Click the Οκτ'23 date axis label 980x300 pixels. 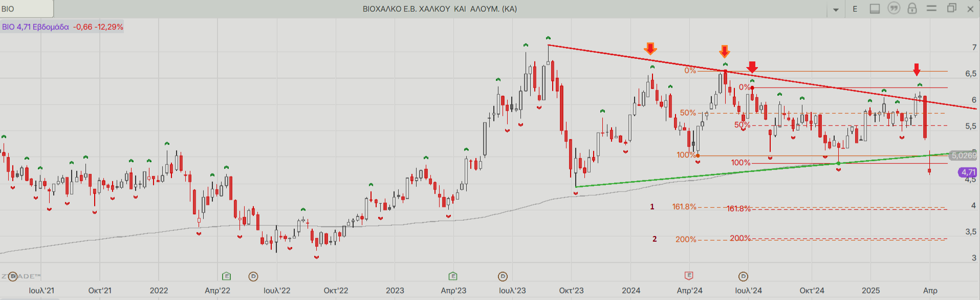click(571, 290)
